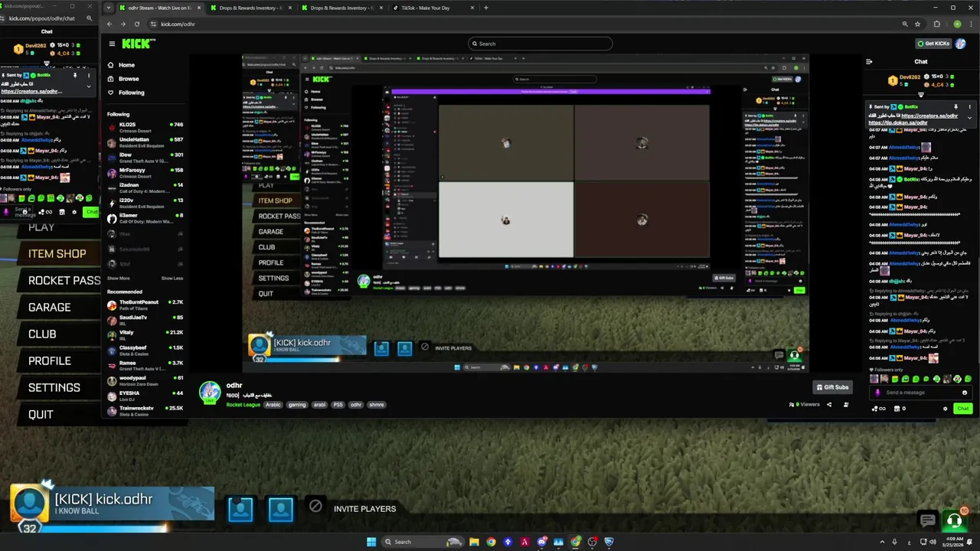Collapse the chat panel with the arrow icon

coord(869,62)
